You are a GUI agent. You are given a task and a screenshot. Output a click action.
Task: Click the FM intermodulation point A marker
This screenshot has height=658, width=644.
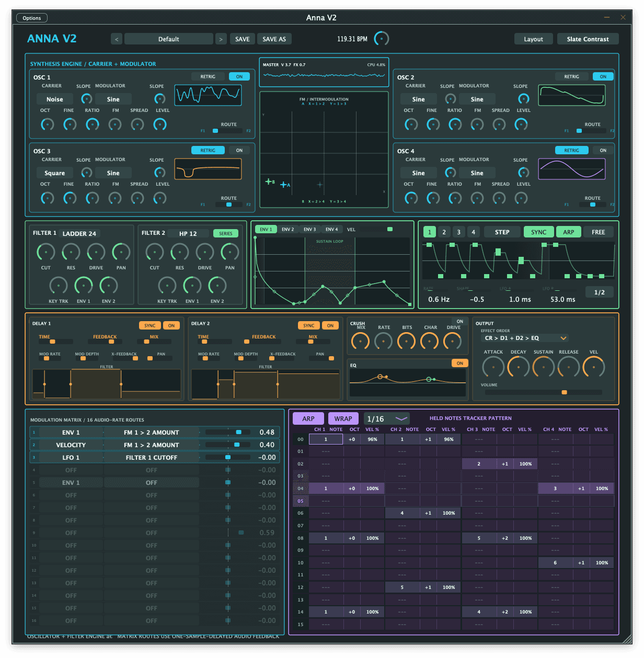284,185
